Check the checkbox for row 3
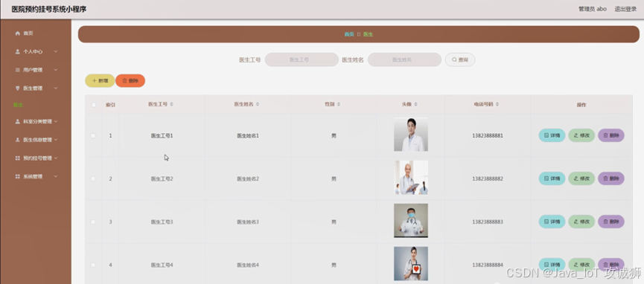Screen dimensions: 644x284 pos(93,222)
